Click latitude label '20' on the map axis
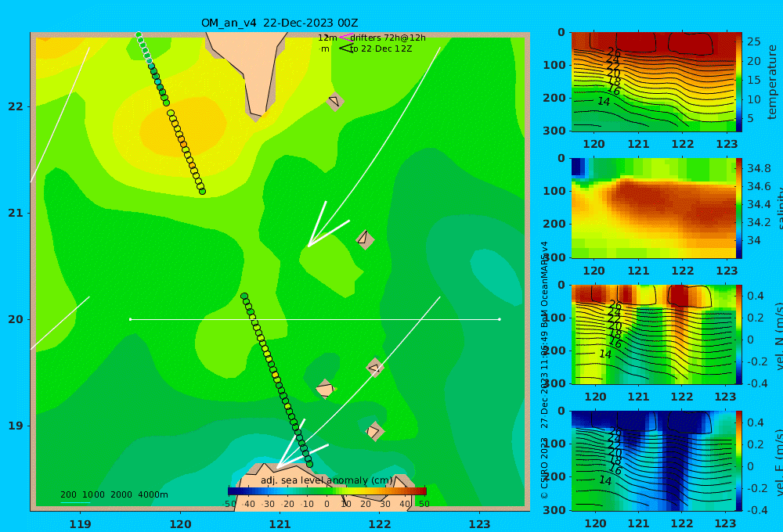Image resolution: width=783 pixels, height=532 pixels. (x=16, y=319)
